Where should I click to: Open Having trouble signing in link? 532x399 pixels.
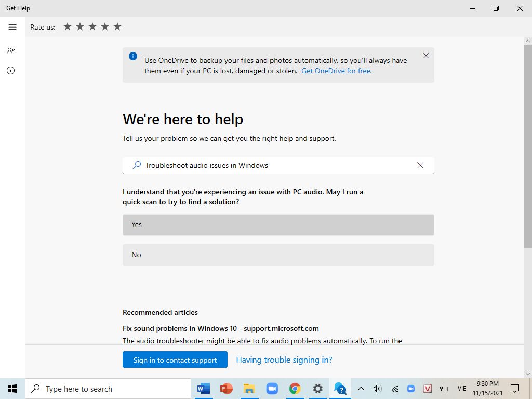(x=284, y=360)
